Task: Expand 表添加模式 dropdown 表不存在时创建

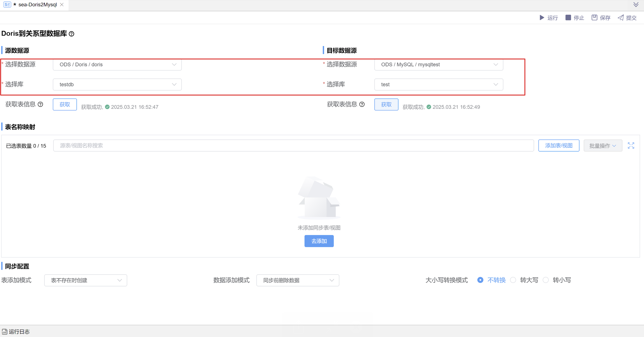Action: coord(85,280)
